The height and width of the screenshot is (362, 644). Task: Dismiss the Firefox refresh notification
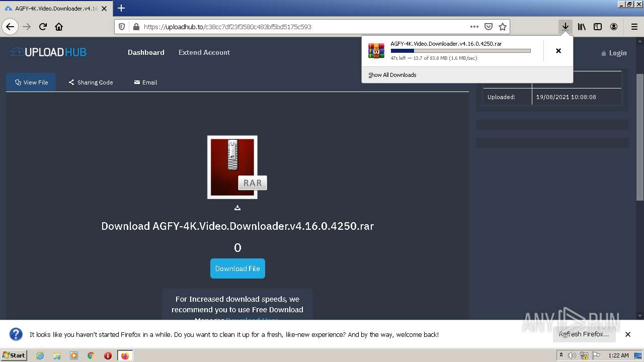[x=628, y=334]
